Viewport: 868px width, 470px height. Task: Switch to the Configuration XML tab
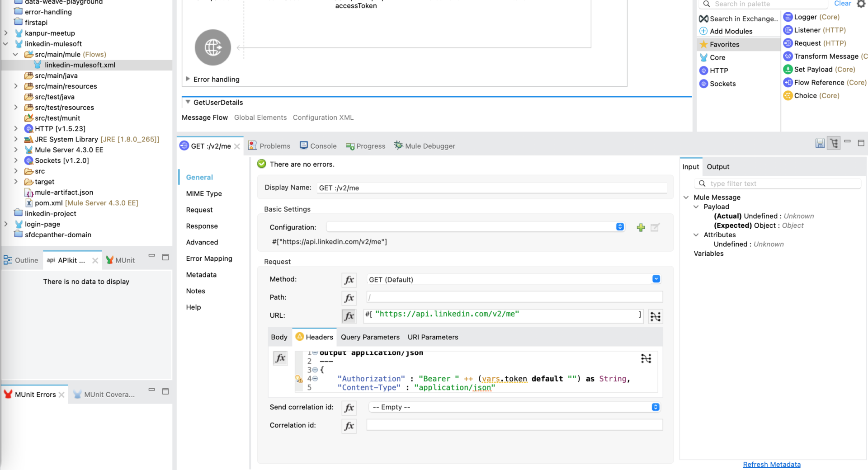[x=323, y=117]
